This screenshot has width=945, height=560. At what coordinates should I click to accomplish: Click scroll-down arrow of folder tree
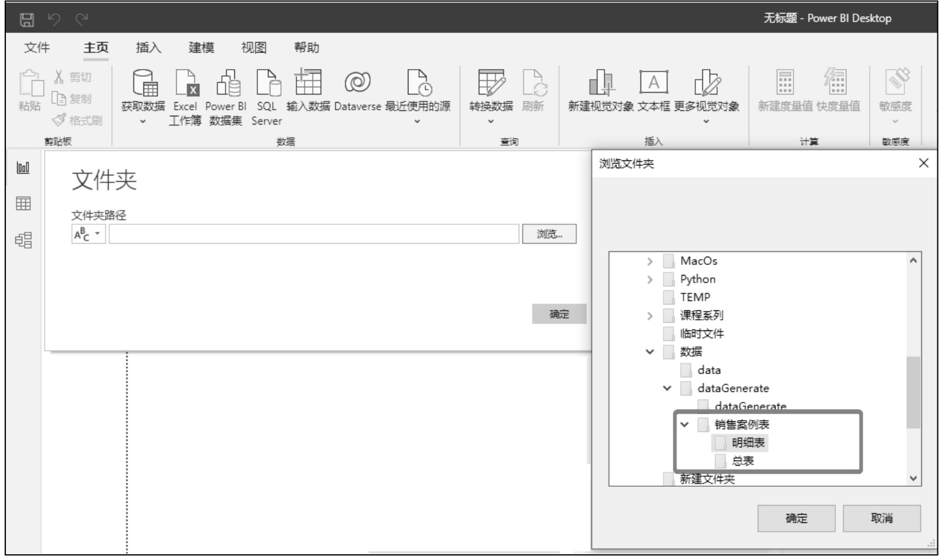click(913, 479)
